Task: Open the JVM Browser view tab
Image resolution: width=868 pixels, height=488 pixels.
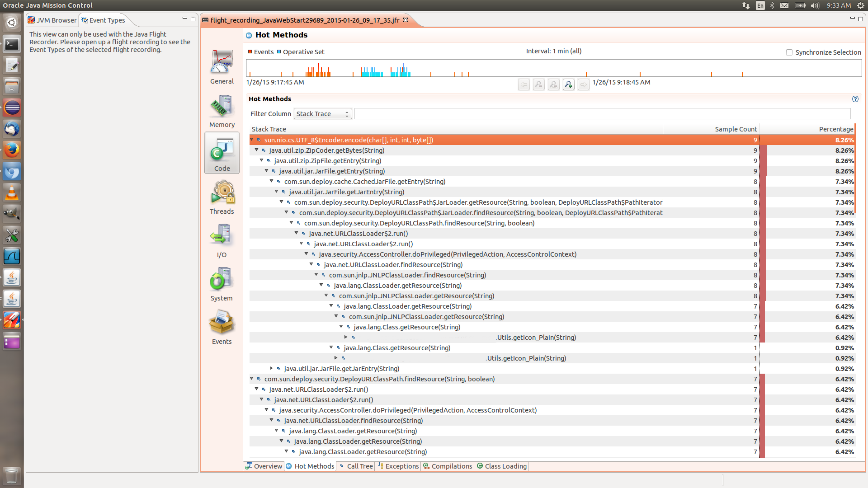Action: pos(52,20)
